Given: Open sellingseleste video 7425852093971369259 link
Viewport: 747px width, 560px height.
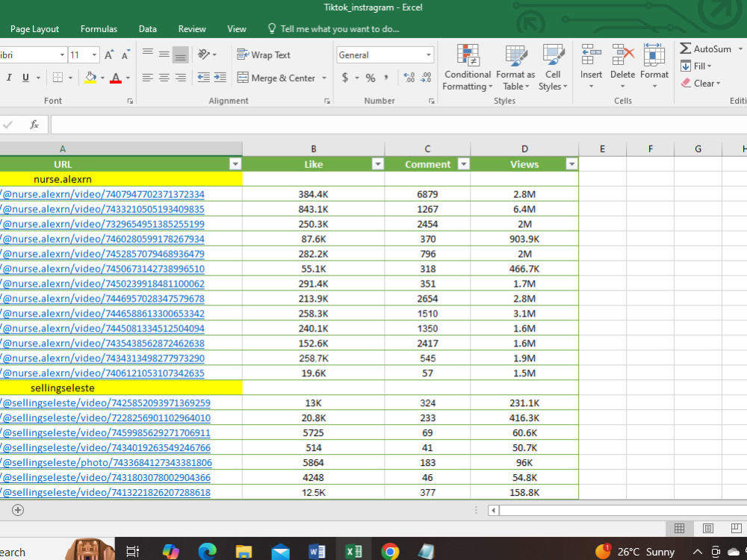Looking at the screenshot, I should point(105,403).
